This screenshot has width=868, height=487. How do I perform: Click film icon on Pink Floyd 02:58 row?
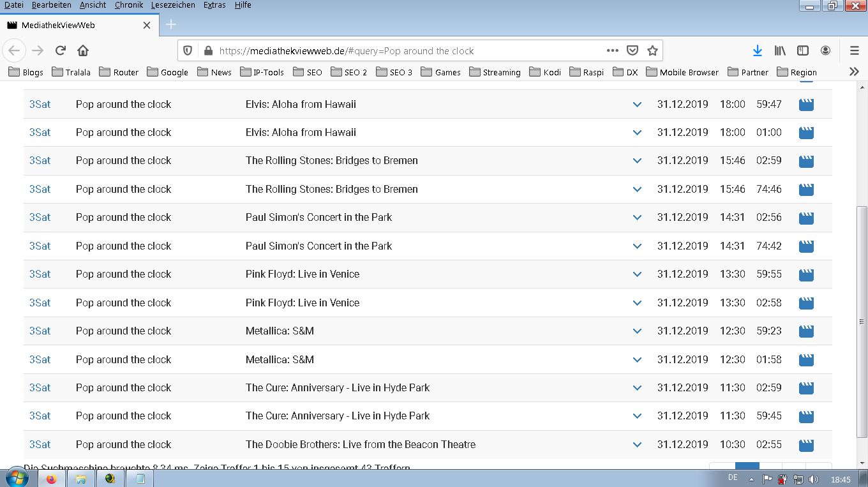point(806,303)
